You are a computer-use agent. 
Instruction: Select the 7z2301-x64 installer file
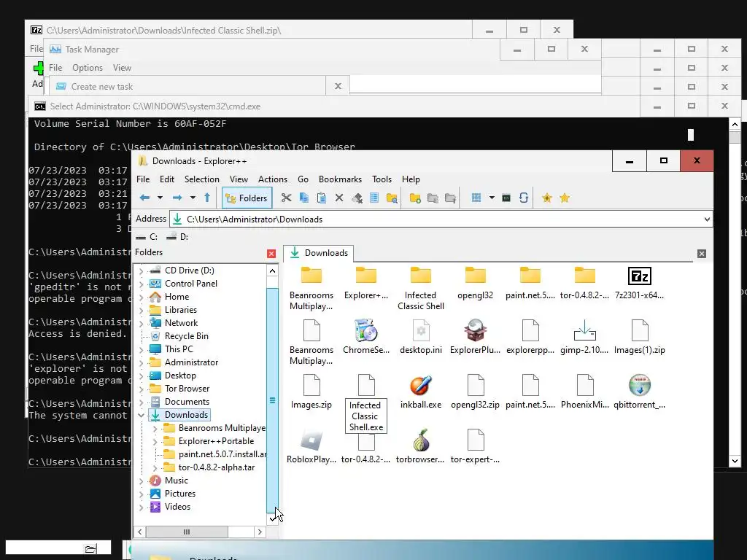tap(639, 283)
